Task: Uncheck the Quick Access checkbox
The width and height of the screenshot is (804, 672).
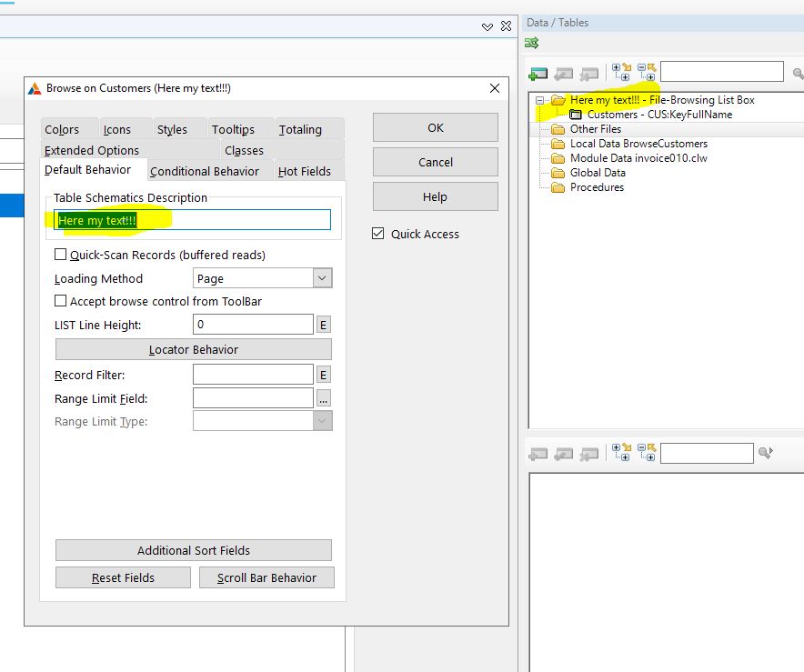Action: coord(378,234)
